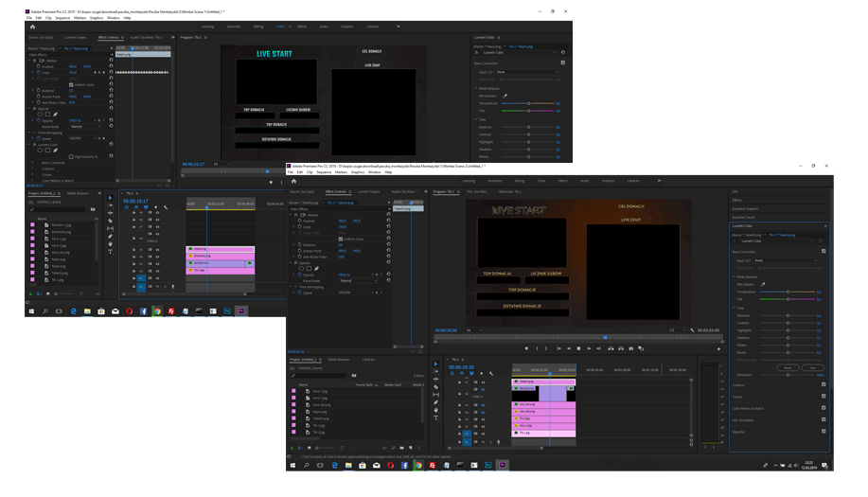Select the Razor tool in the front window
The width and height of the screenshot is (868, 497).
(436, 387)
